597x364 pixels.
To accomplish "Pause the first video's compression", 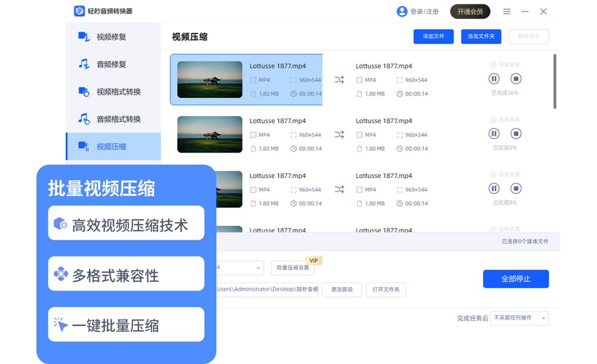I will pyautogui.click(x=494, y=79).
